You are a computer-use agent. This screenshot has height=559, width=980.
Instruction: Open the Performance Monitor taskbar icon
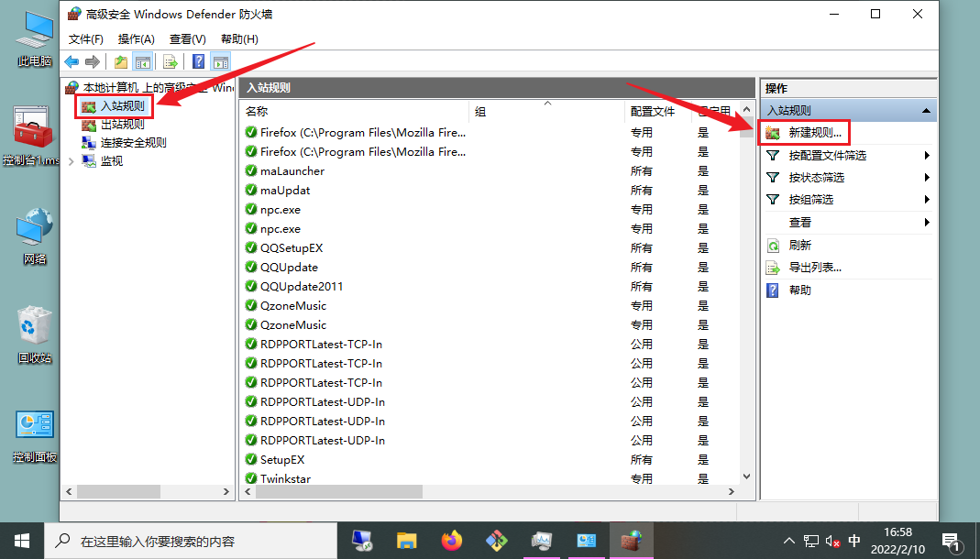click(x=541, y=541)
